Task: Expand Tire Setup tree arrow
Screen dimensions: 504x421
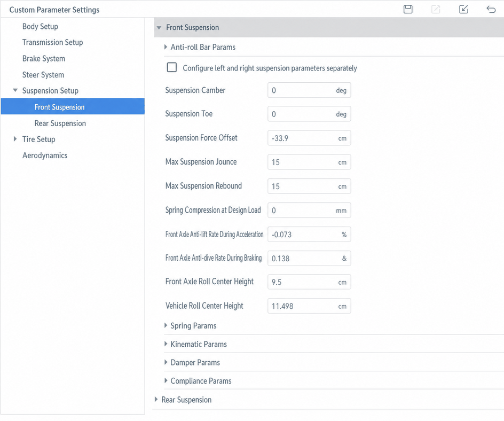Action: [x=15, y=139]
